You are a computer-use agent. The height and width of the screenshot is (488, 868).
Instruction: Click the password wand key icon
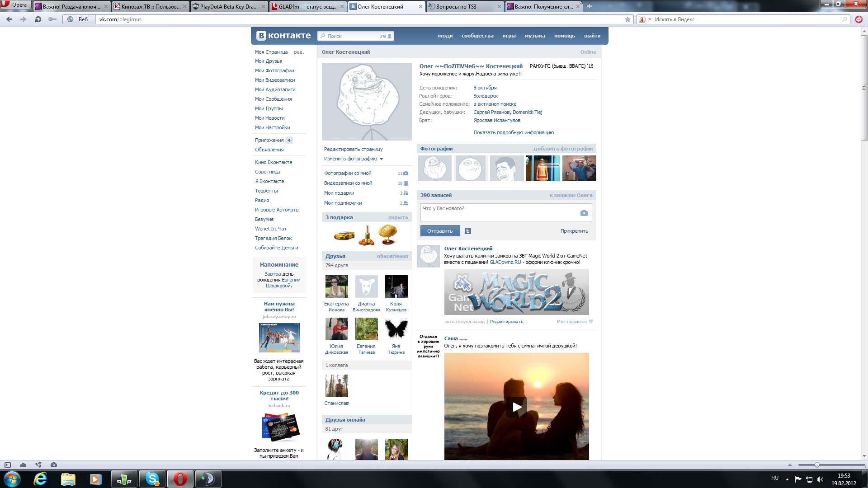pos(52,19)
